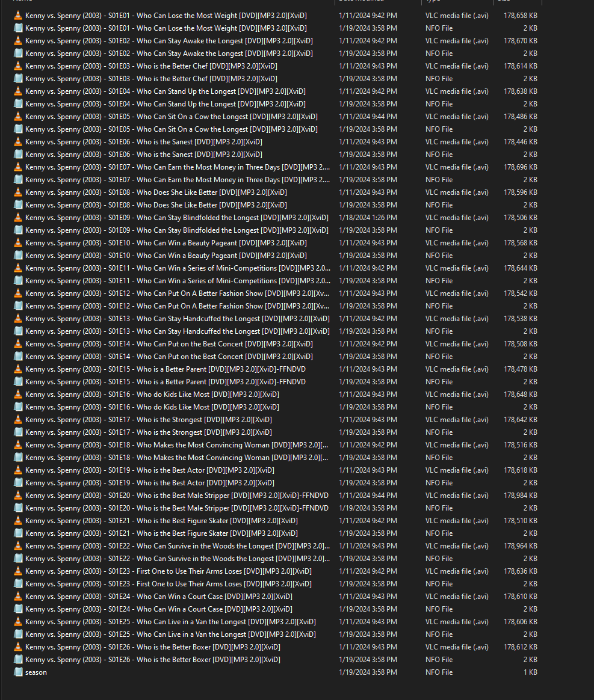Click the NFO icon for S01E14 Best Concert
Screen dimensions: 594x700
pos(18,356)
